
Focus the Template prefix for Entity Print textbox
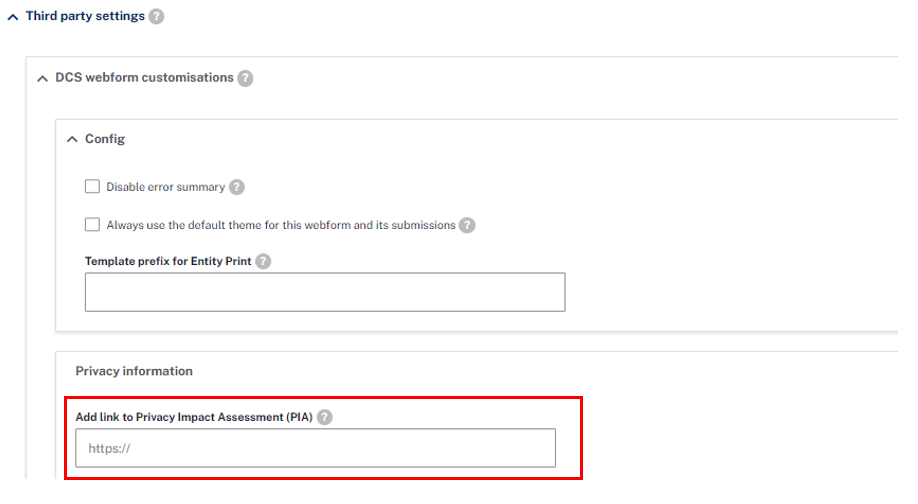click(325, 292)
